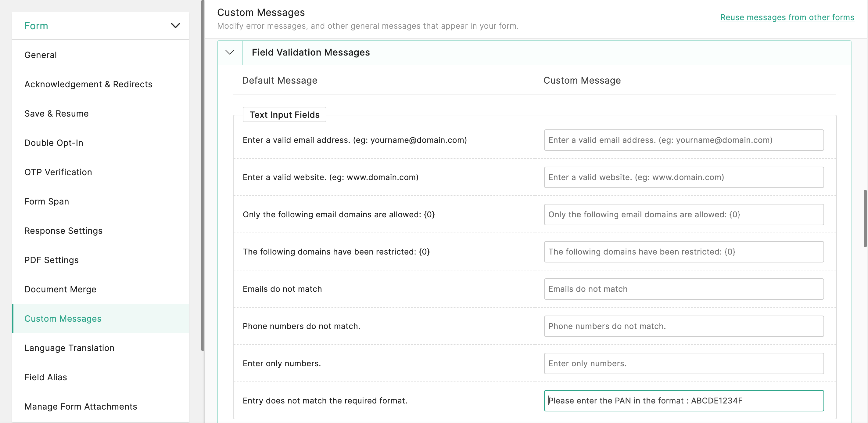
Task: Click Form Span sidebar icon
Action: pyautogui.click(x=47, y=201)
